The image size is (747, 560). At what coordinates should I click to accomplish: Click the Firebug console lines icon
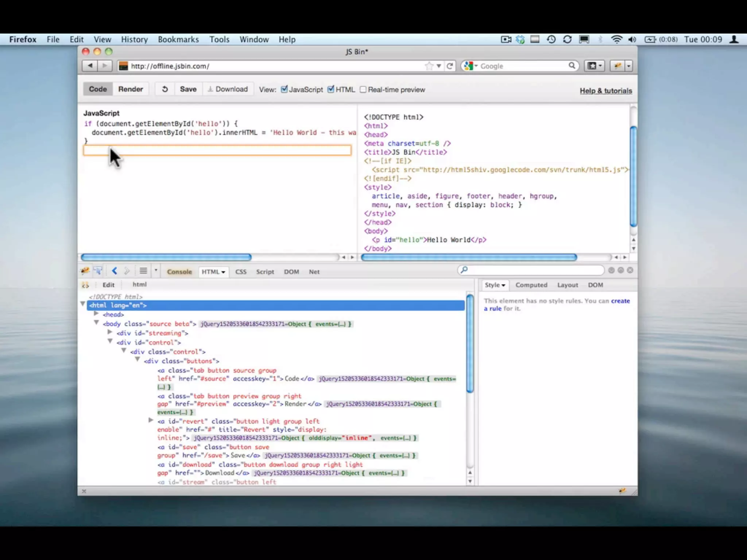coord(143,271)
